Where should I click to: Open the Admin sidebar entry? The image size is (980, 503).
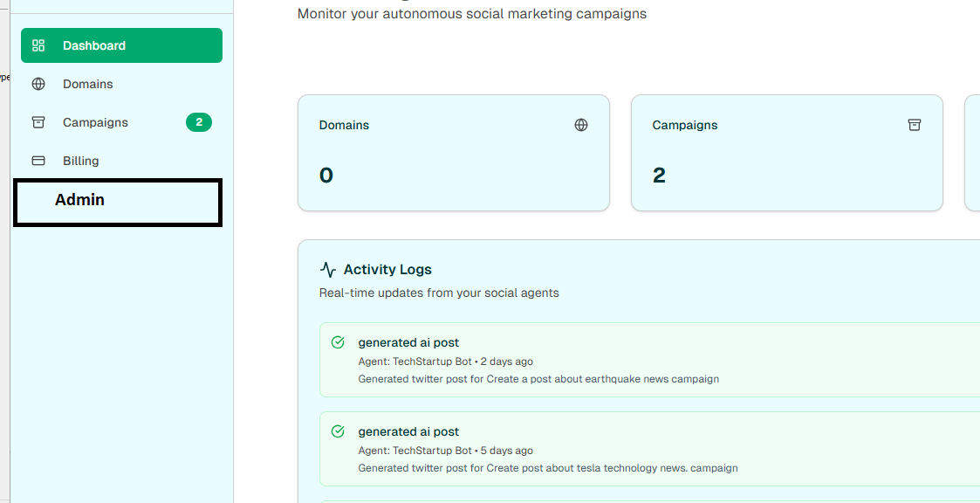tap(80, 200)
